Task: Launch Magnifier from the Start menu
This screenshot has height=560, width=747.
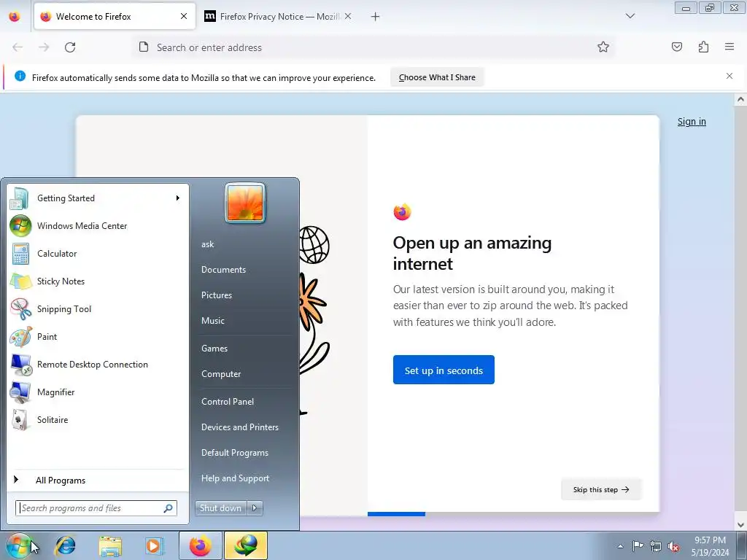Action: [x=98, y=392]
